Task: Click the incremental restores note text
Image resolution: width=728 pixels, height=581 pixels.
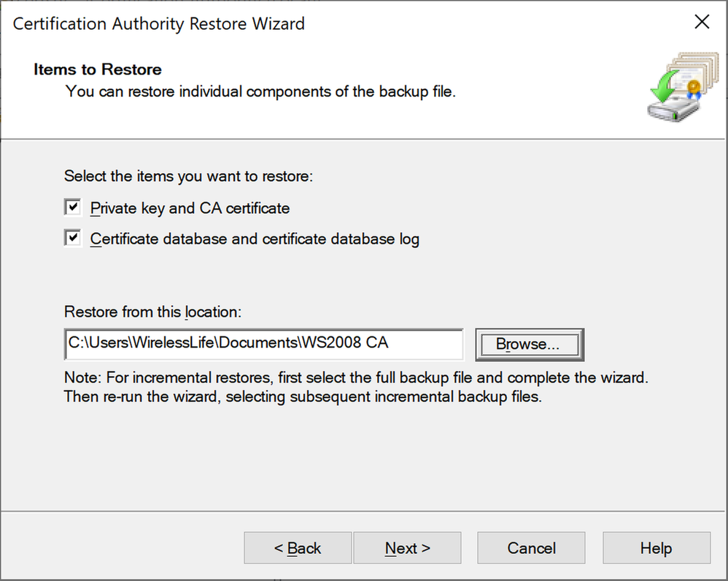Action: pos(356,387)
